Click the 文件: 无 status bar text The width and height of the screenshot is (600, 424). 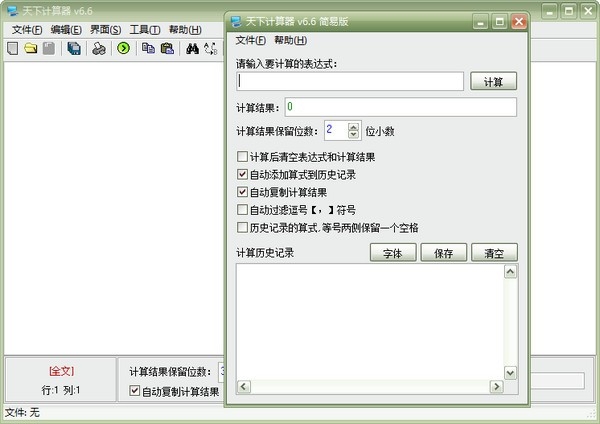(x=22, y=413)
